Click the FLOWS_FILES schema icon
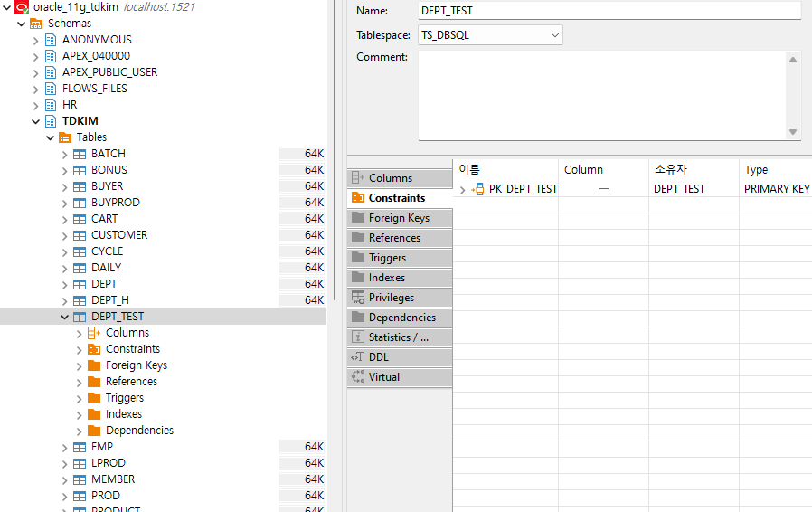 (51, 89)
